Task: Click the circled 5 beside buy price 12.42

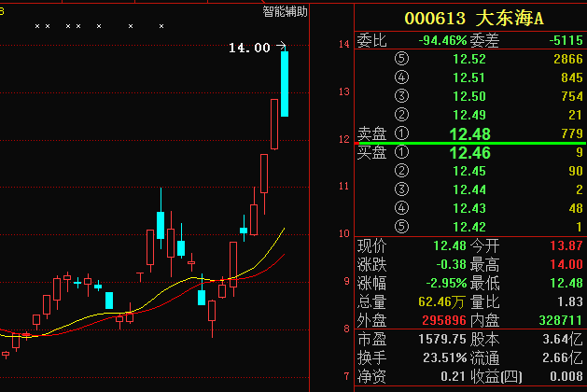Action: (401, 227)
